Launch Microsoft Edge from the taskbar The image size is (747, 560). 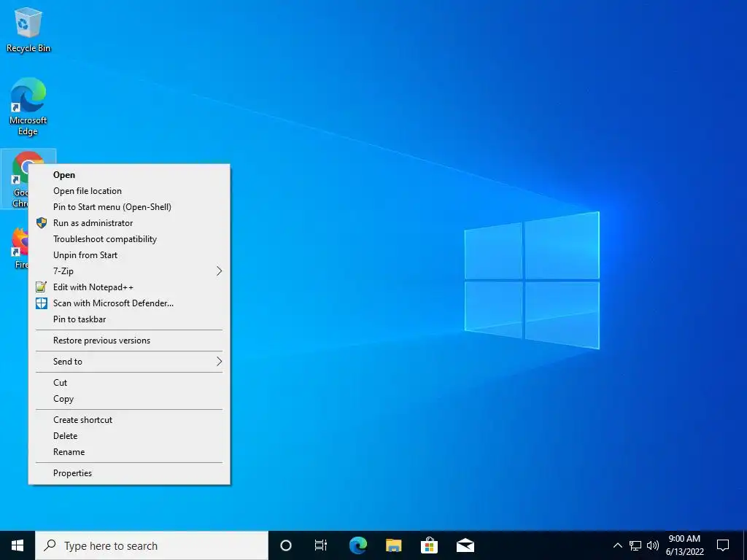pos(357,545)
